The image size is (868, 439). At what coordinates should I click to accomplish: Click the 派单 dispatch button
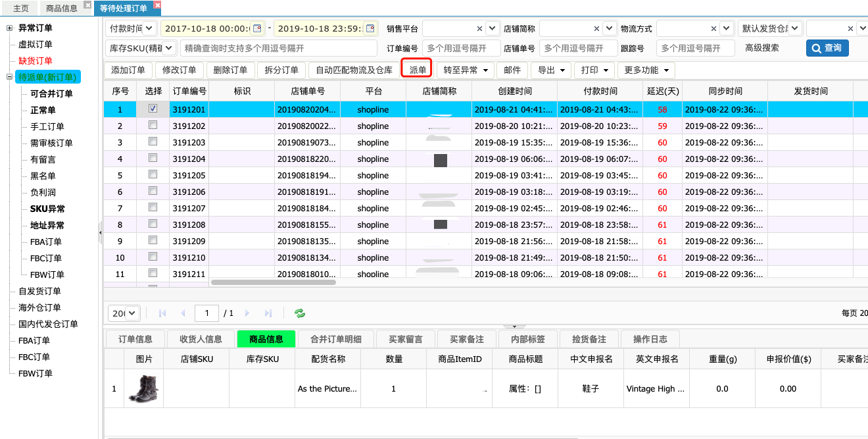(418, 70)
